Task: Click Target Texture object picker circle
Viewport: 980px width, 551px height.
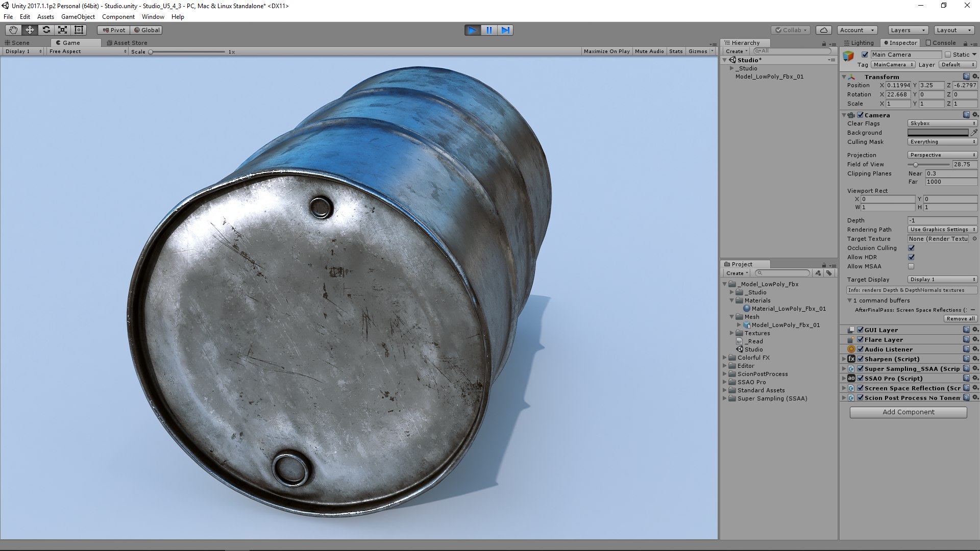Action: point(974,239)
